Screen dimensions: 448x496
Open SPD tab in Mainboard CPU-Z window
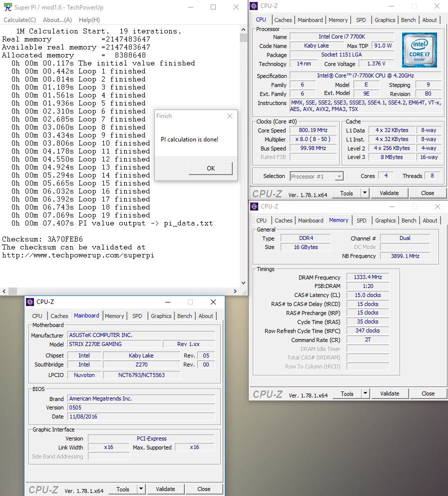[x=137, y=316]
